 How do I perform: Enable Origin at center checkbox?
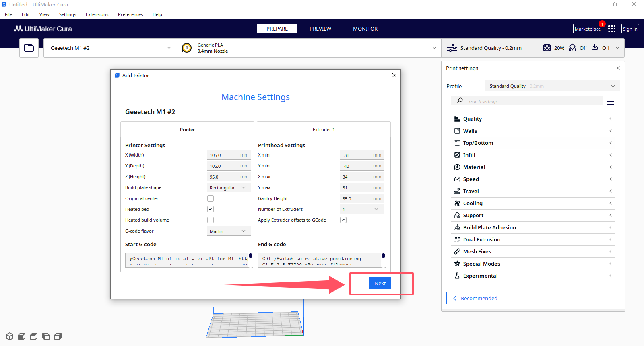tap(211, 198)
